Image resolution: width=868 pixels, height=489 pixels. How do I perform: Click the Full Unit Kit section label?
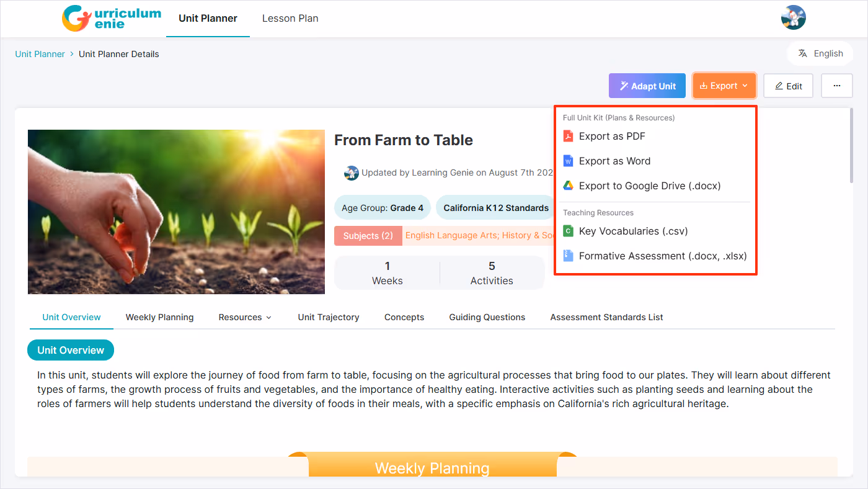tap(619, 117)
